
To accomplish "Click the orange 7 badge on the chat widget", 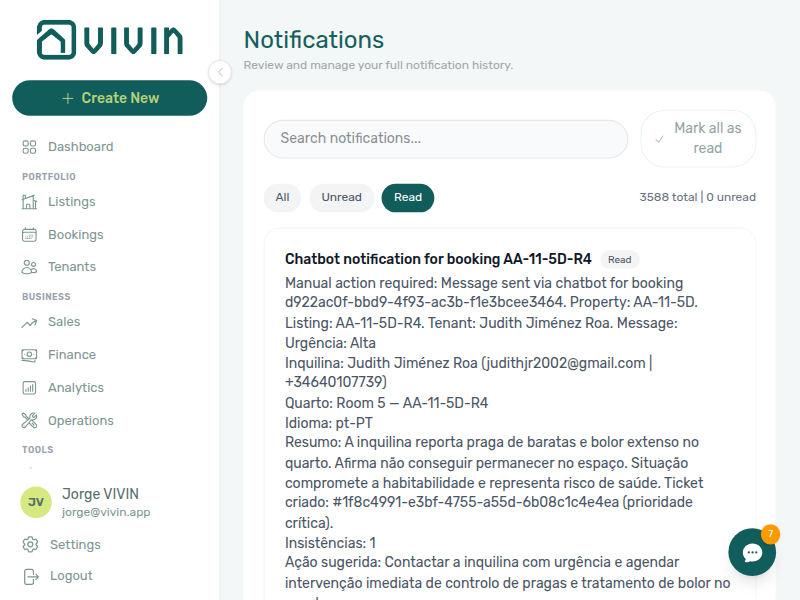I will tap(770, 534).
